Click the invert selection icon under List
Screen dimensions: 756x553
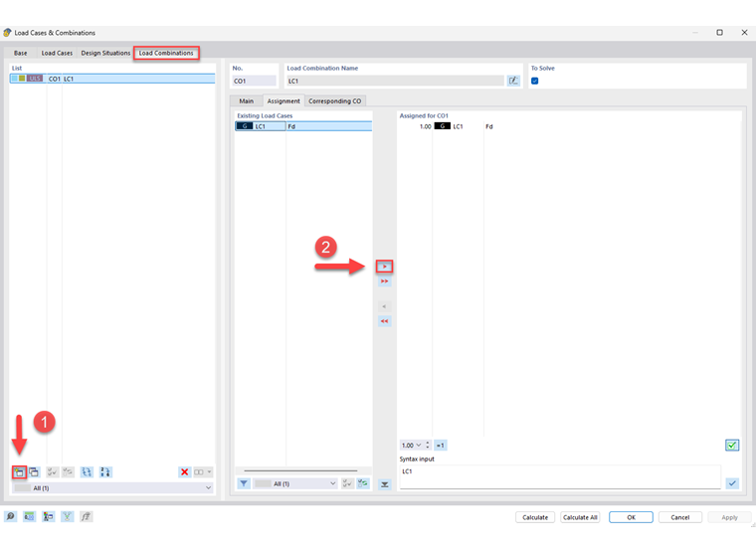pos(68,472)
